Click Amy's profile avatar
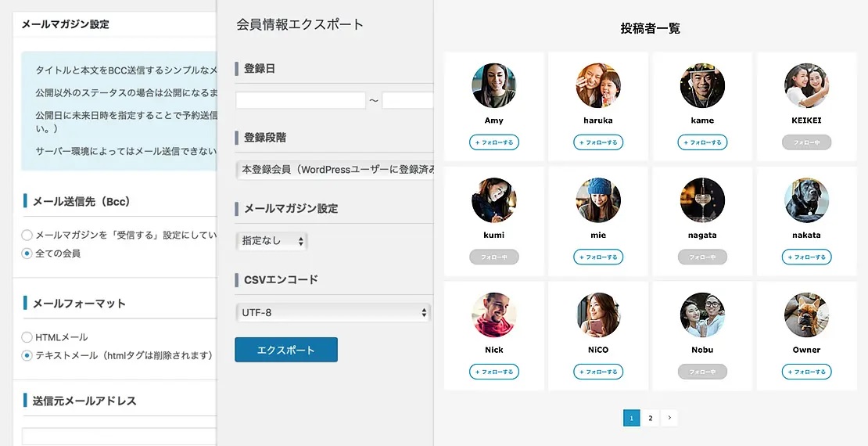Screen dimensions: 868x446 coord(493,85)
